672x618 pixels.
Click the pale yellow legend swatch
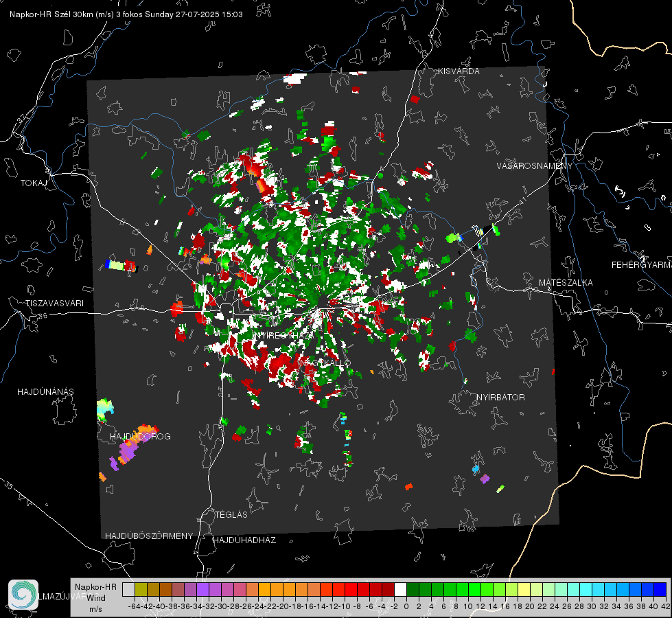pyautogui.click(x=524, y=589)
